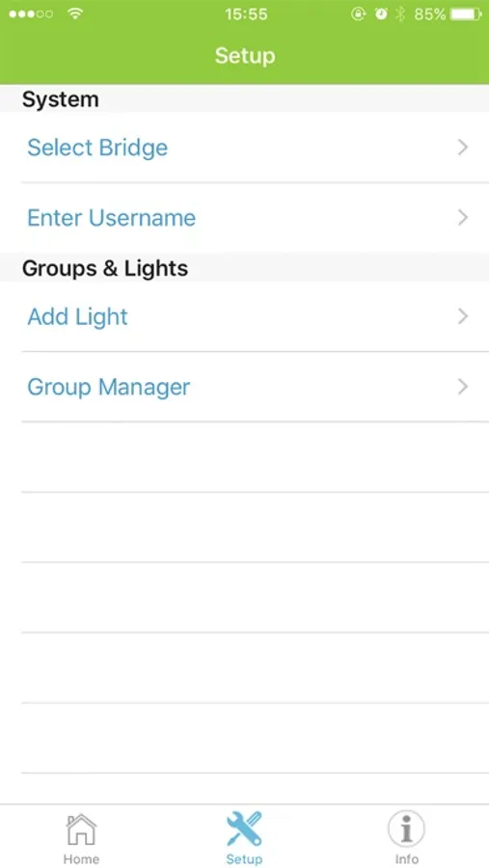Tap the Group Manager chevron arrow

coord(463,387)
